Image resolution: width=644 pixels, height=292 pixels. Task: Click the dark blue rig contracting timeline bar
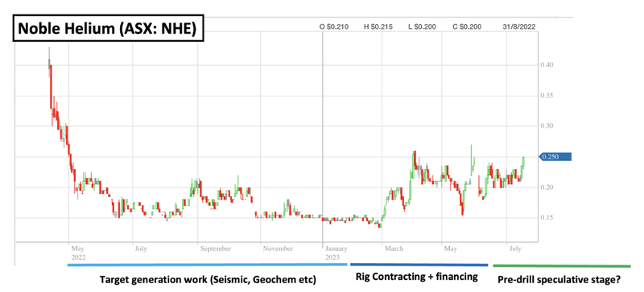(x=419, y=265)
